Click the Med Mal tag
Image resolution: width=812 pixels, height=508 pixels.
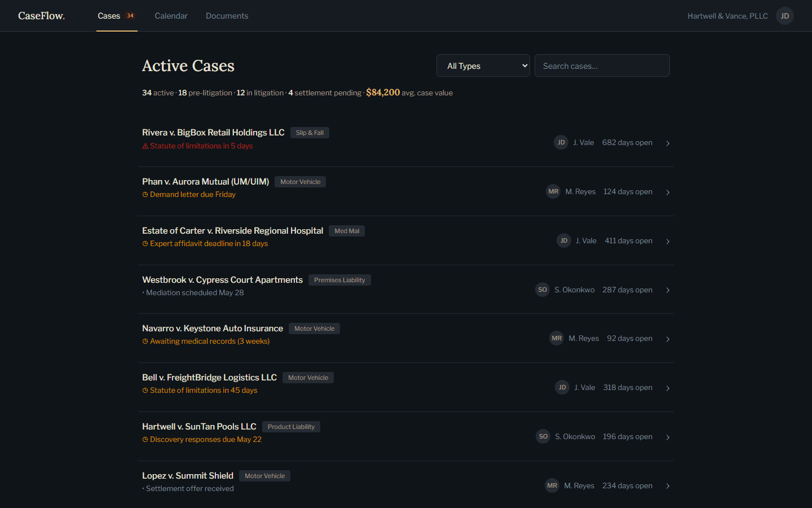[347, 231]
